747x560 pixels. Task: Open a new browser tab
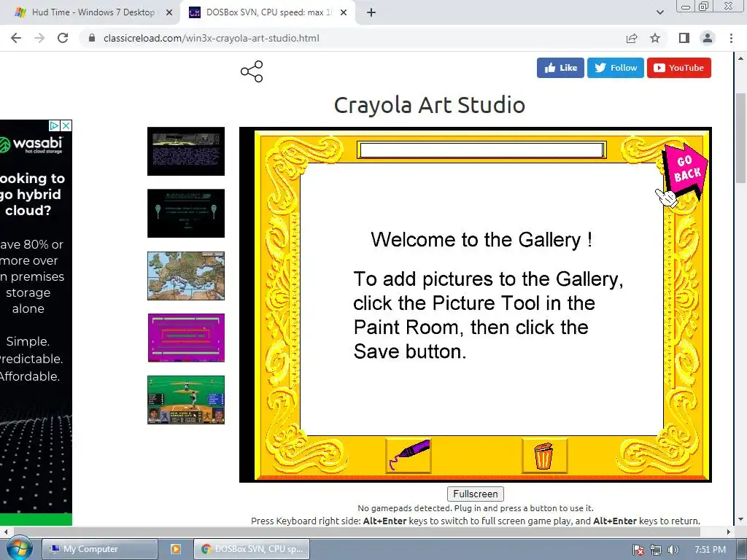point(371,13)
